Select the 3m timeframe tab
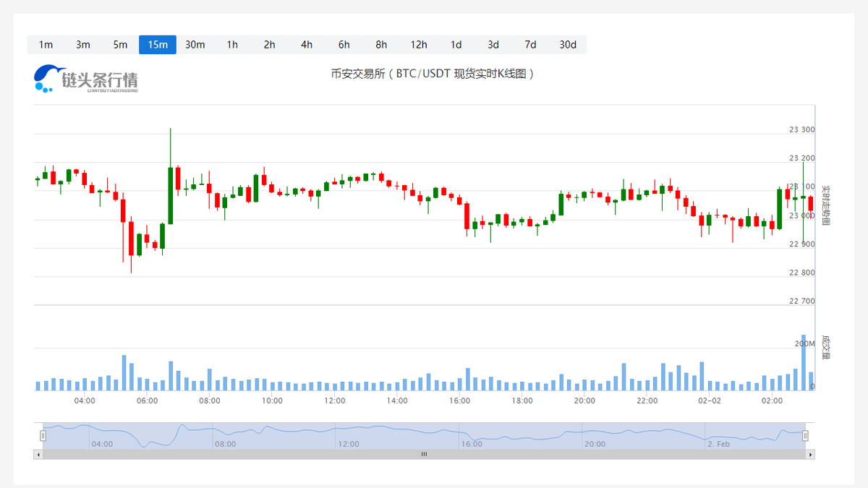The width and height of the screenshot is (868, 488). click(x=82, y=44)
